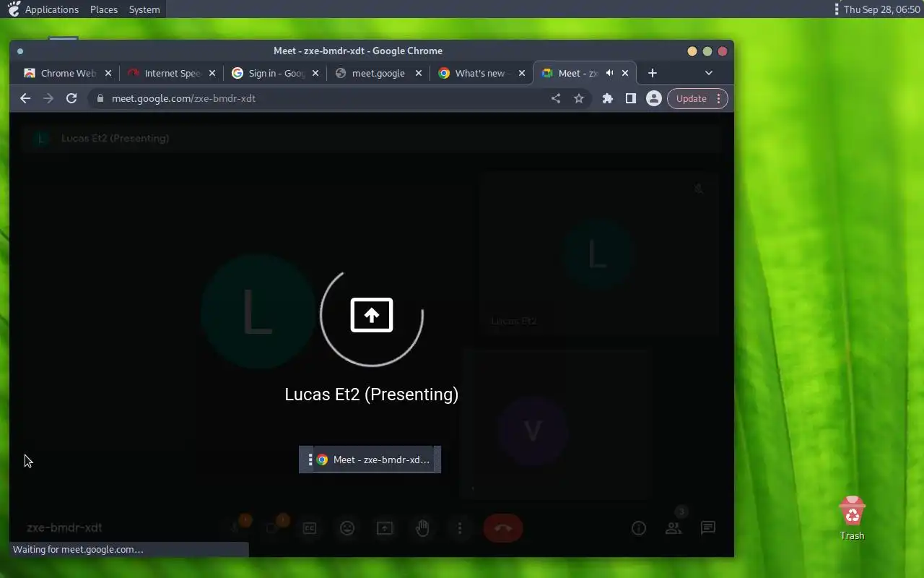This screenshot has width=924, height=578.
Task: Open Meet more options menu
Action: pyautogui.click(x=460, y=528)
